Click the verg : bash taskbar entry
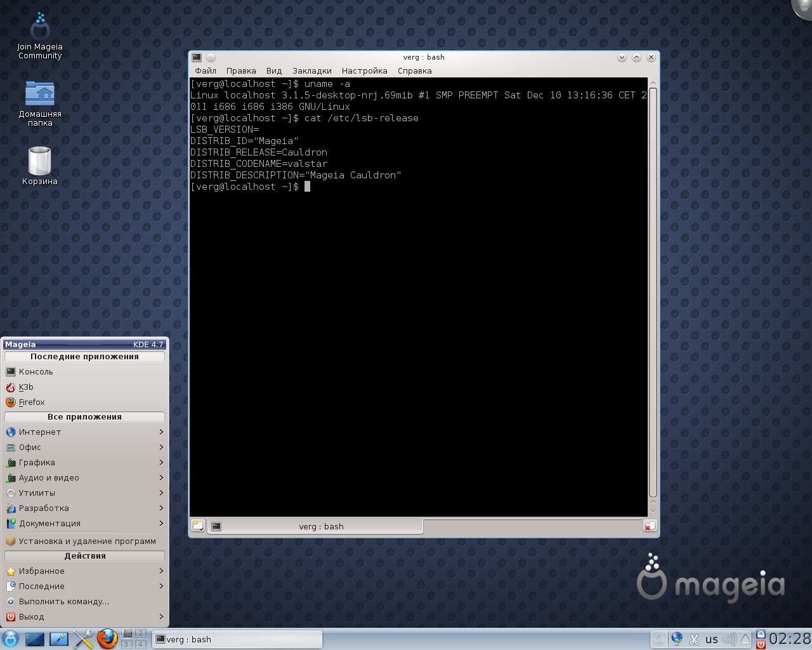 point(237,639)
